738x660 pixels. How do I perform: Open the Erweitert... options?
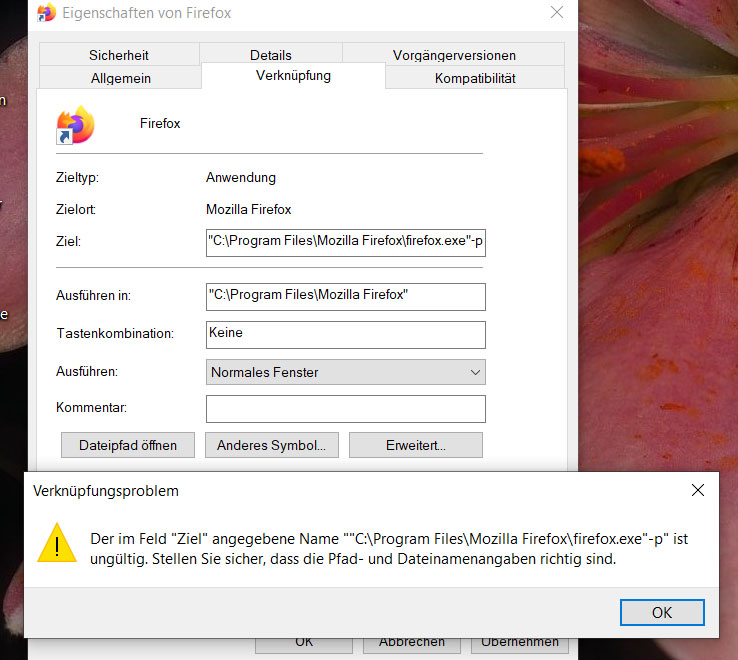(x=416, y=445)
